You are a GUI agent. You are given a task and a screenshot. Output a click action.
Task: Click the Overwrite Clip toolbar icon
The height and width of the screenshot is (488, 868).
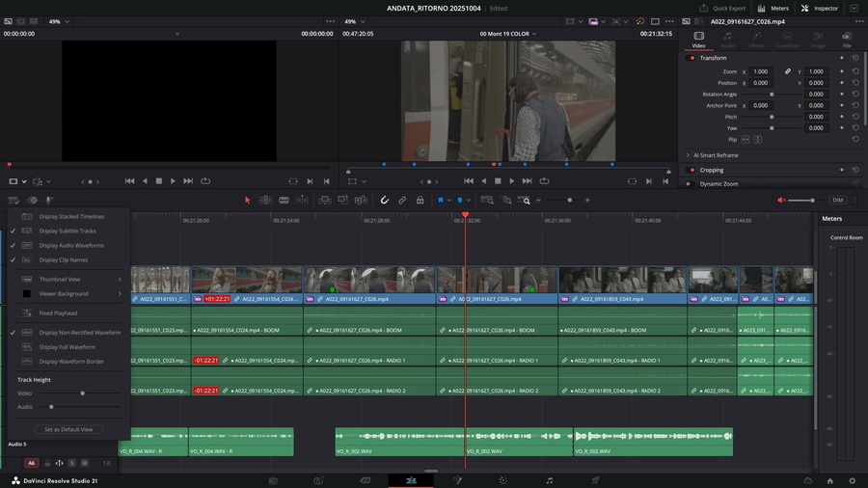coord(342,201)
